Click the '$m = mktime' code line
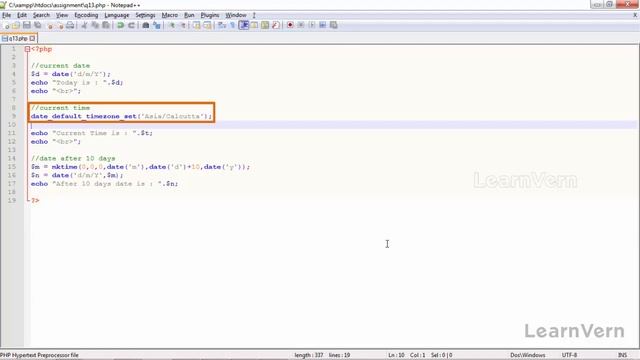 pos(140,167)
